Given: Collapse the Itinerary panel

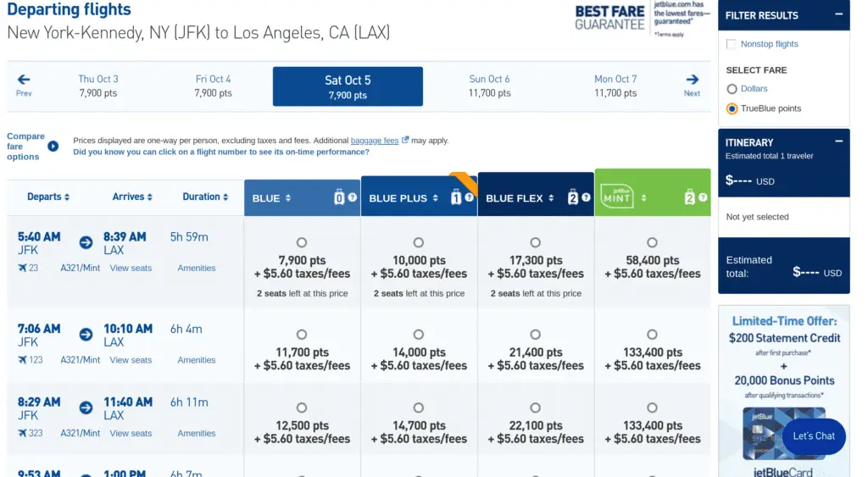Looking at the screenshot, I should coord(838,141).
